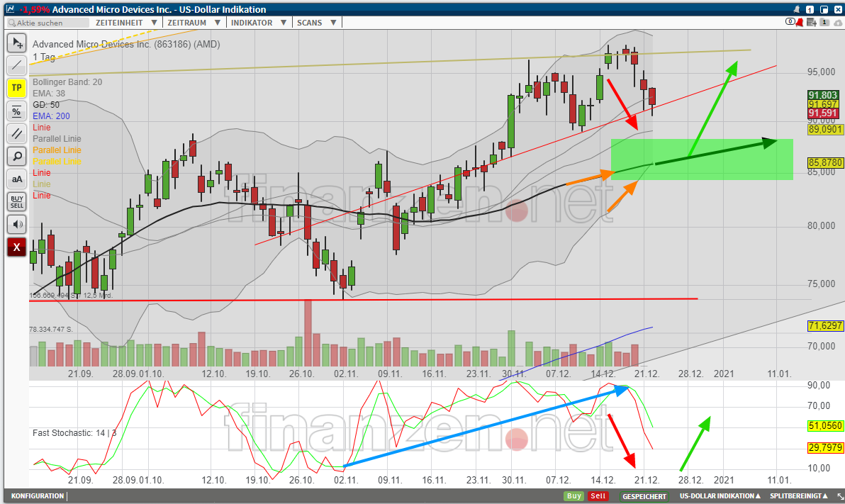Click the 71,6297 price label
Viewport: 845px width, 504px height.
click(825, 325)
